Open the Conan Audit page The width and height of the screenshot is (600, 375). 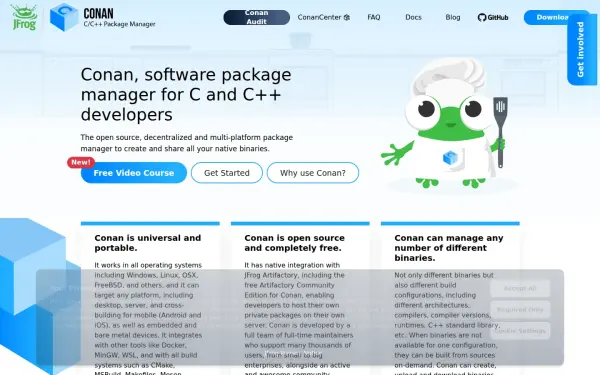[256, 17]
